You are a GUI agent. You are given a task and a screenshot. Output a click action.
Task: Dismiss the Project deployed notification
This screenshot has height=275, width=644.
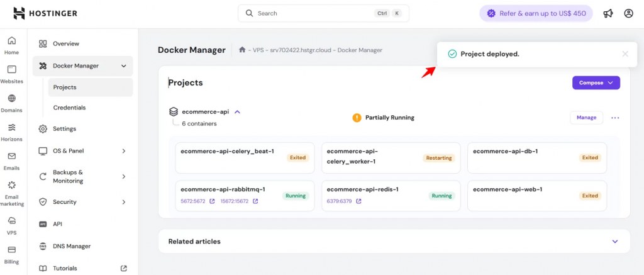[x=625, y=54]
